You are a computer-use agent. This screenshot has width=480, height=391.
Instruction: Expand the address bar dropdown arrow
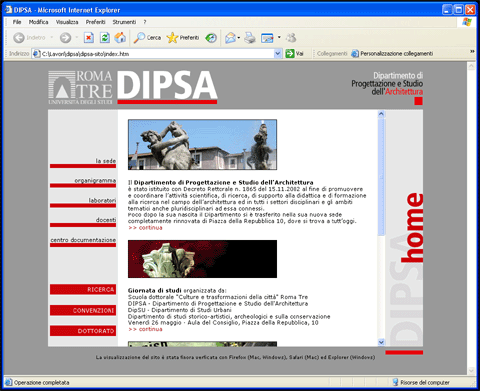click(278, 53)
